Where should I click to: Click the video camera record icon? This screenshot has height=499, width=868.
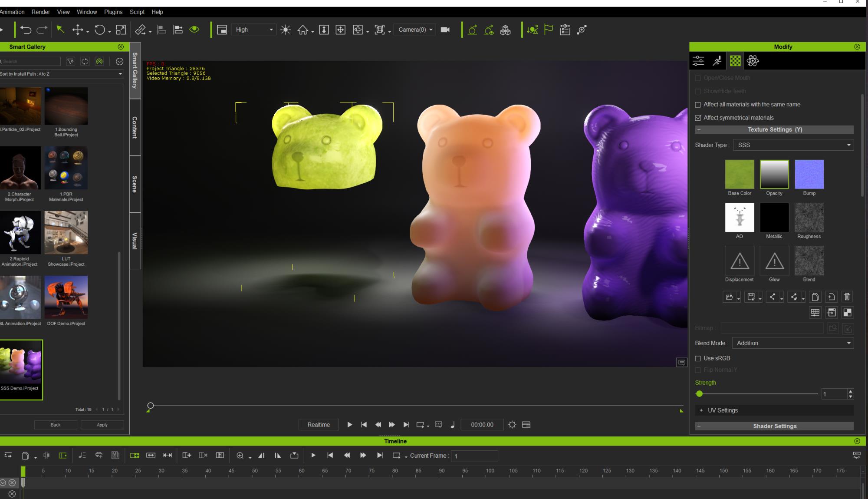[445, 30]
